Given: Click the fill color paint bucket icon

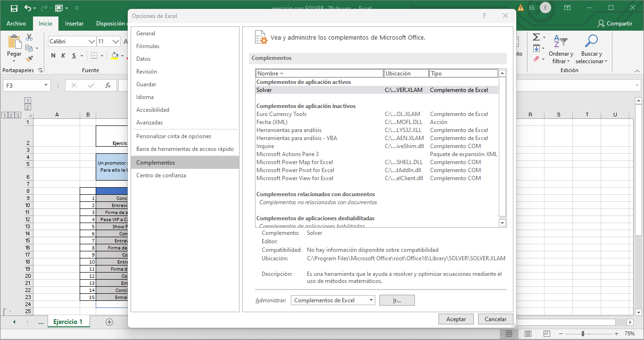Looking at the screenshot, I should pos(115,56).
